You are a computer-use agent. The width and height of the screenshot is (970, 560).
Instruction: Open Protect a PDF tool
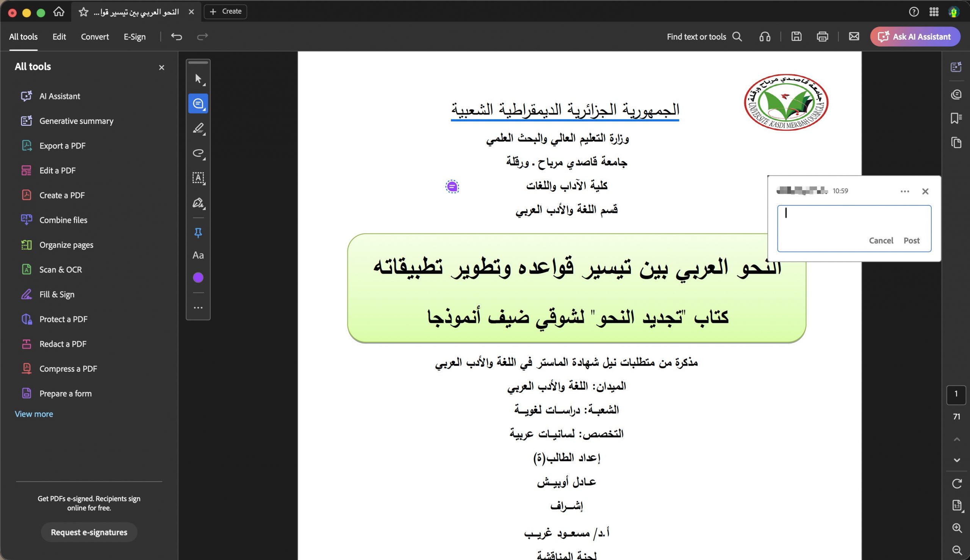click(x=54, y=319)
